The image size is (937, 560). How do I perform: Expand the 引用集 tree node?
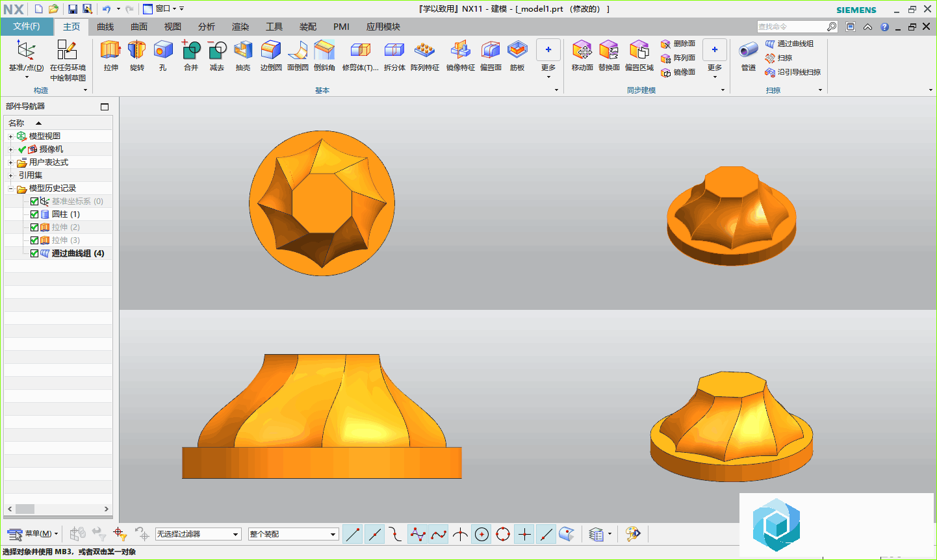10,175
